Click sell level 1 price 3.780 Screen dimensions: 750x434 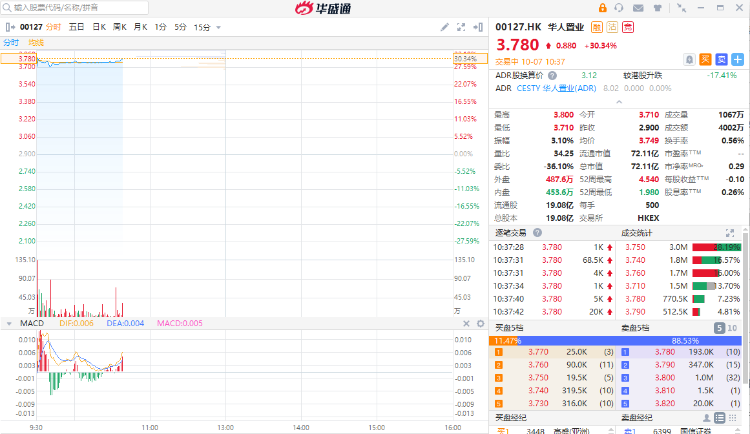tap(665, 352)
